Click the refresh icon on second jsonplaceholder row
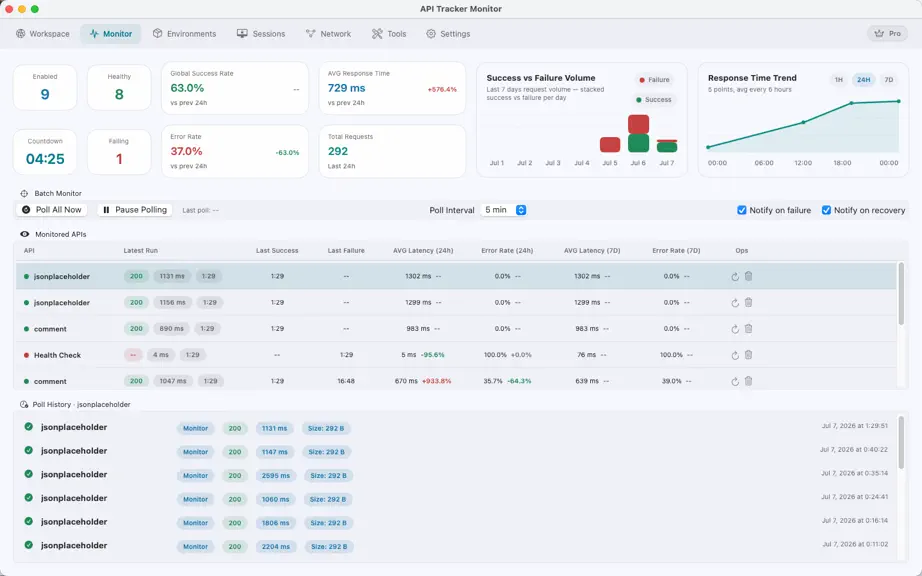The width and height of the screenshot is (922, 576). pos(735,303)
